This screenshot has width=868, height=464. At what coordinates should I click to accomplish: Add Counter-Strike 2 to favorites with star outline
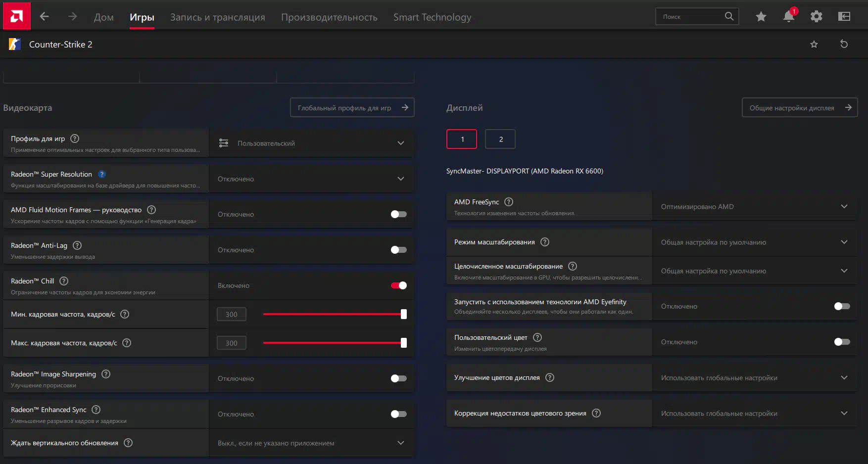point(814,45)
